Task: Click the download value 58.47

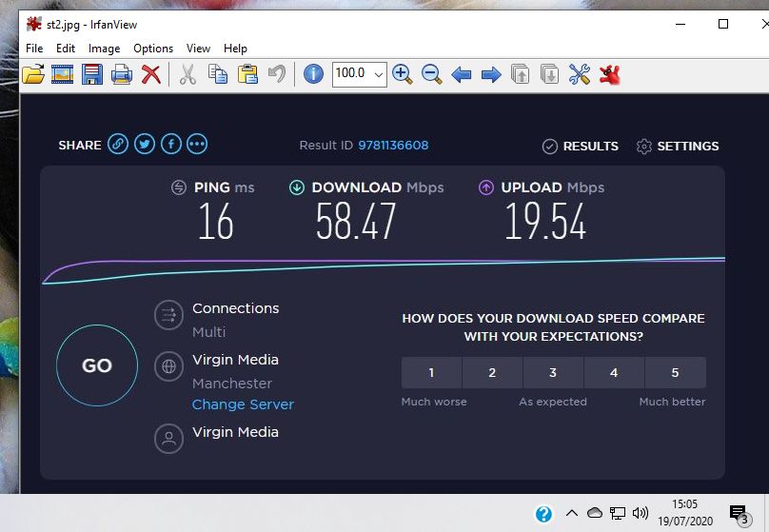Action: point(356,222)
